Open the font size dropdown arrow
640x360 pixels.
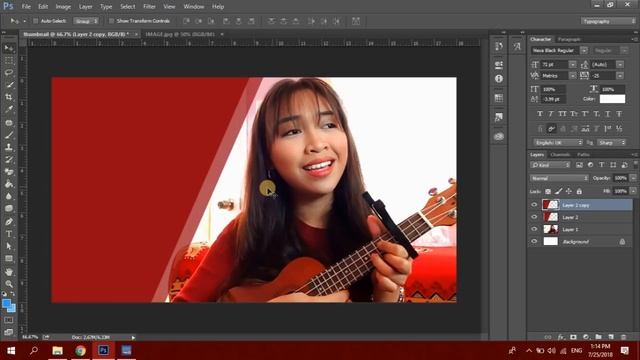[x=573, y=64]
